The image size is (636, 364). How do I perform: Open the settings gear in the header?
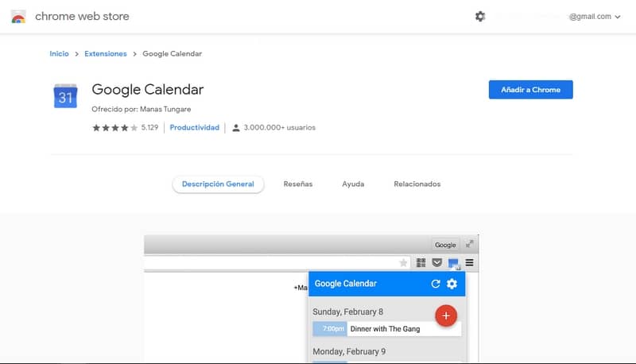(480, 16)
